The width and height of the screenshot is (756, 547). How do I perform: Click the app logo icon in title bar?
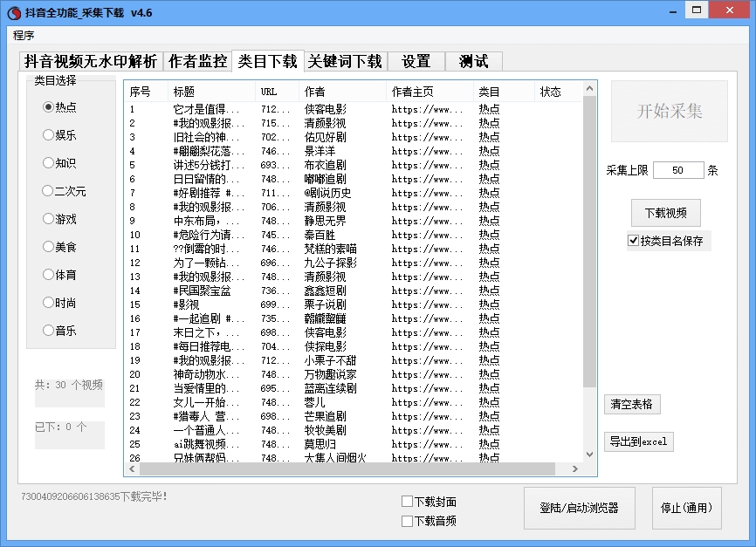(x=14, y=13)
